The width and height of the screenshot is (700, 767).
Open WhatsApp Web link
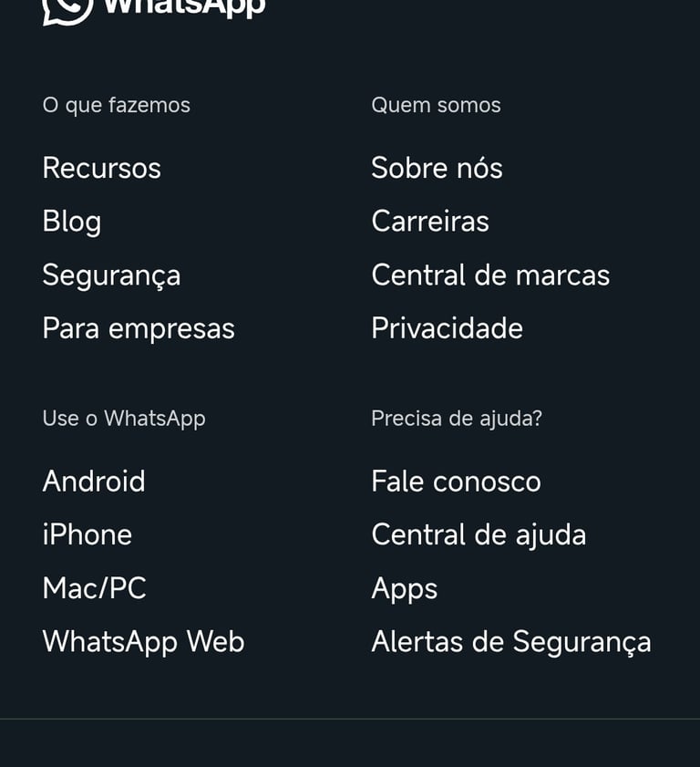coord(143,642)
